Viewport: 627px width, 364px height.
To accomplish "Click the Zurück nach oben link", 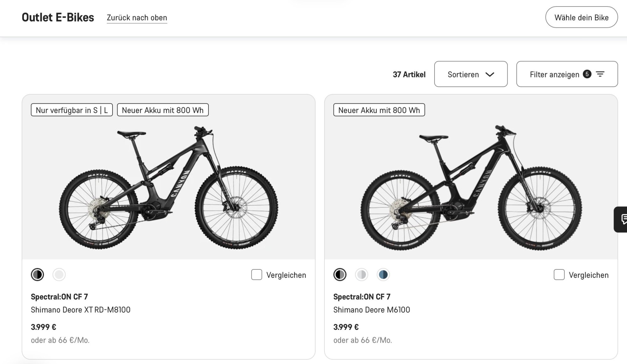I will (137, 18).
